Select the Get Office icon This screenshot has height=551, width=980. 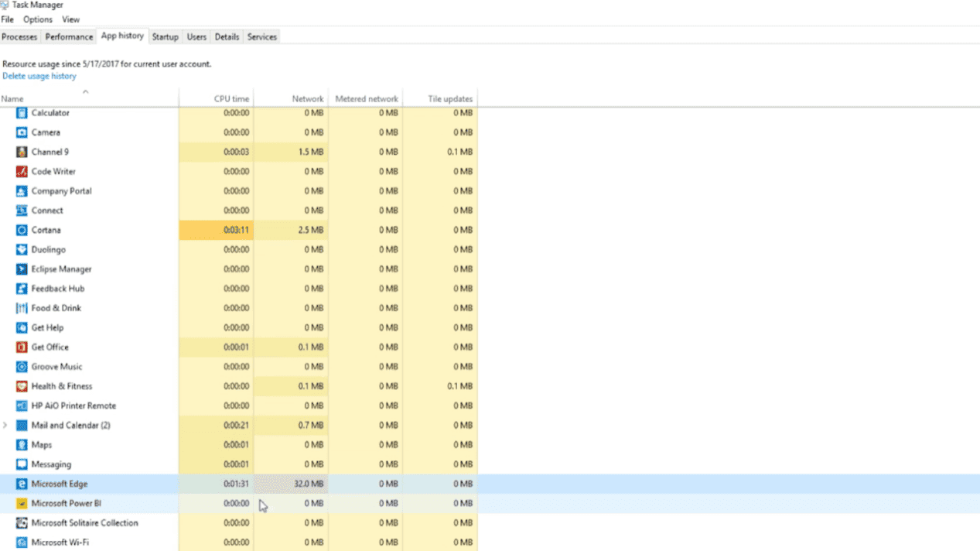pyautogui.click(x=22, y=347)
